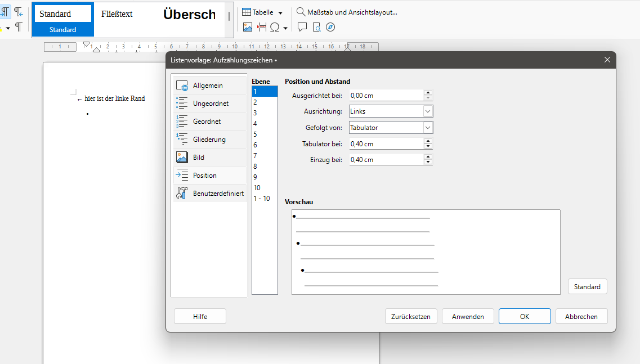This screenshot has width=640, height=364.
Task: Click the insert image icon in toolbar
Action: [x=247, y=27]
